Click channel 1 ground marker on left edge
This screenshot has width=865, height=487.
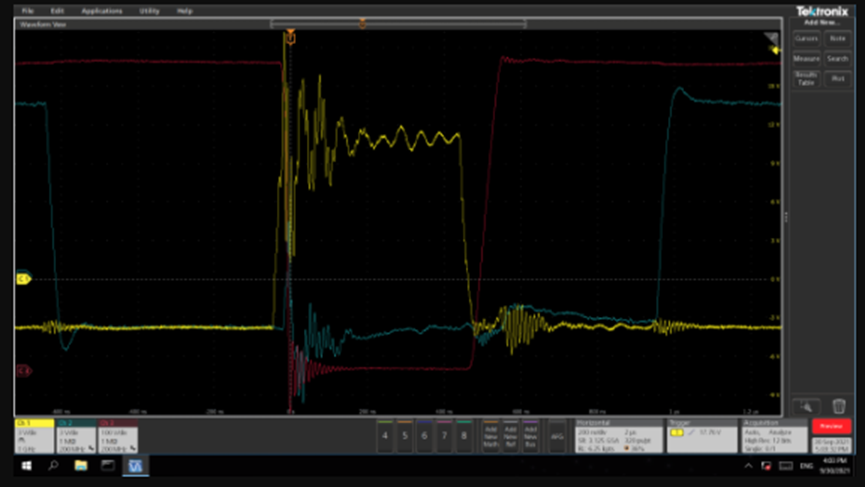tap(23, 279)
